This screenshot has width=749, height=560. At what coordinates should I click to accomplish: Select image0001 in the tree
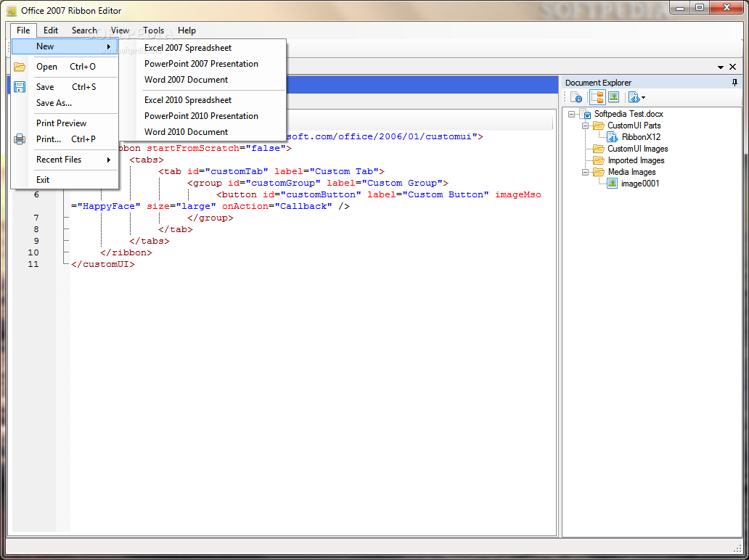pos(640,184)
